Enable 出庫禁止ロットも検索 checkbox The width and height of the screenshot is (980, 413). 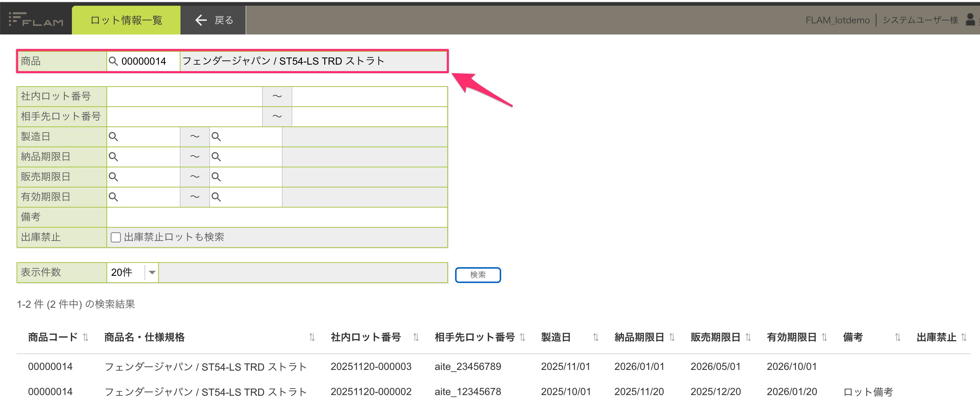pyautogui.click(x=116, y=237)
